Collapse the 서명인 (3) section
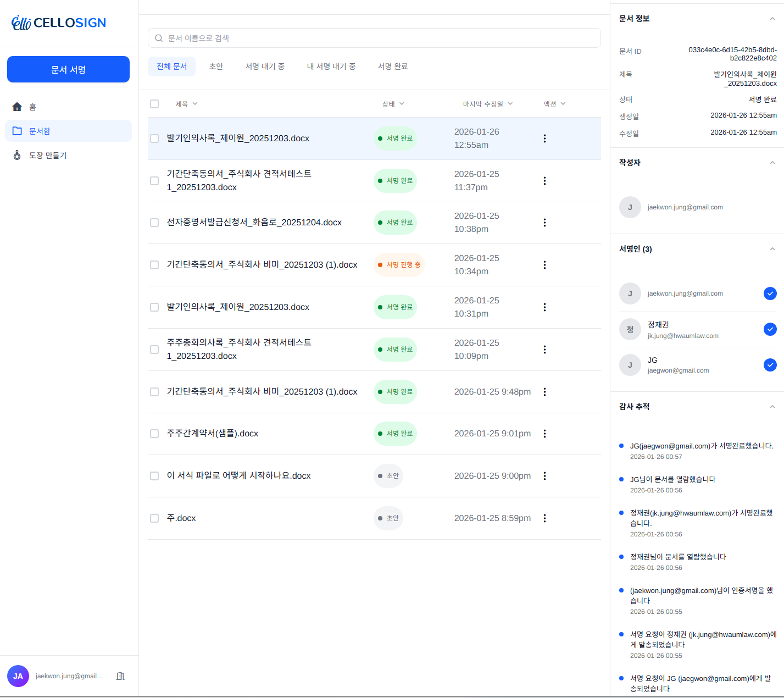Viewport: 784px width, 698px height. (772, 249)
